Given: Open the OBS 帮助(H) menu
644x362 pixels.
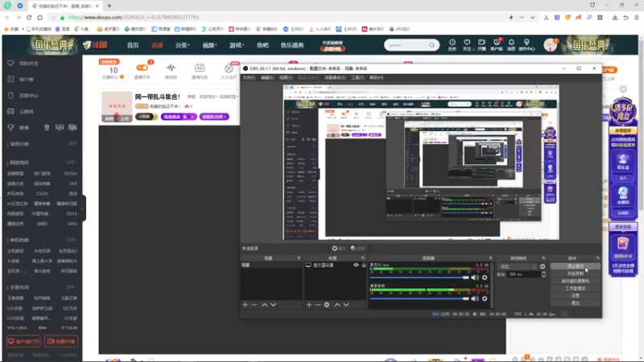Looking at the screenshot, I should tap(376, 77).
